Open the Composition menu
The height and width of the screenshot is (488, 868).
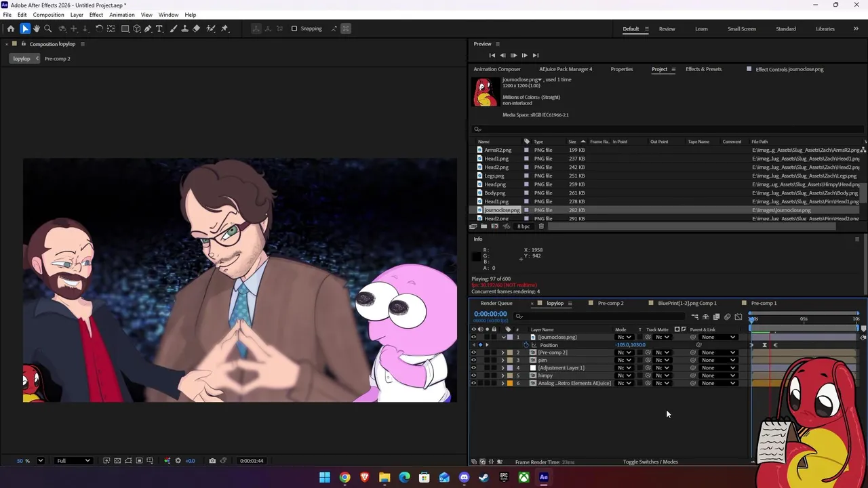click(x=48, y=15)
